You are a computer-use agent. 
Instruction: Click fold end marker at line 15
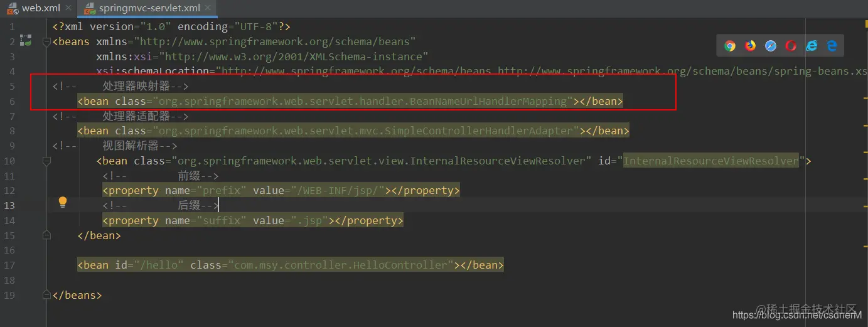pos(46,235)
